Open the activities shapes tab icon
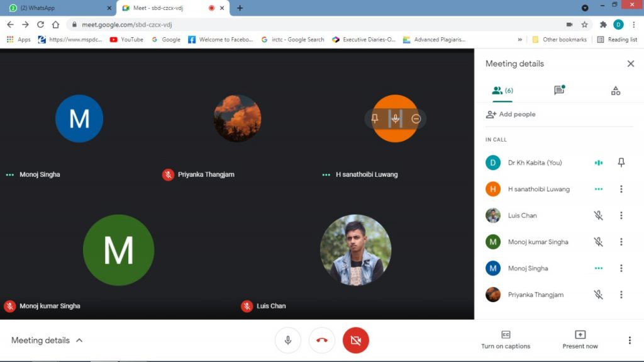This screenshot has height=362, width=644. click(615, 91)
